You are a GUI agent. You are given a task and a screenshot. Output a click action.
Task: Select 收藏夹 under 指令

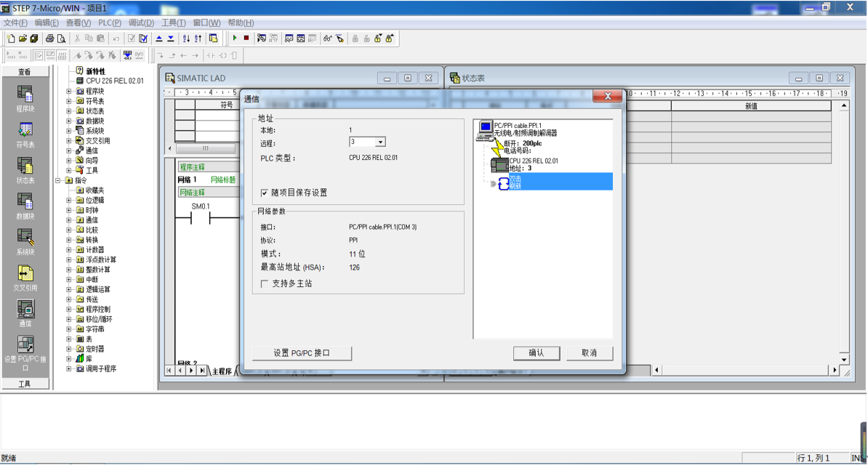click(x=95, y=190)
